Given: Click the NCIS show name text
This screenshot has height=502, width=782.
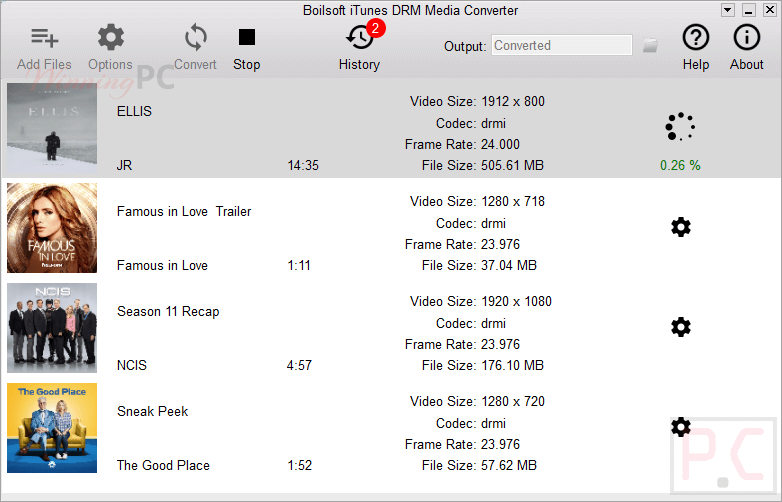Looking at the screenshot, I should click(x=132, y=365).
